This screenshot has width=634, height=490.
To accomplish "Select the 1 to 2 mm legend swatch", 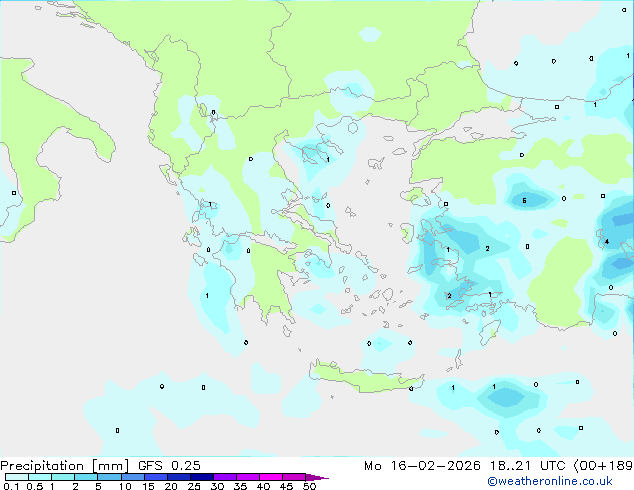I will pyautogui.click(x=63, y=477).
